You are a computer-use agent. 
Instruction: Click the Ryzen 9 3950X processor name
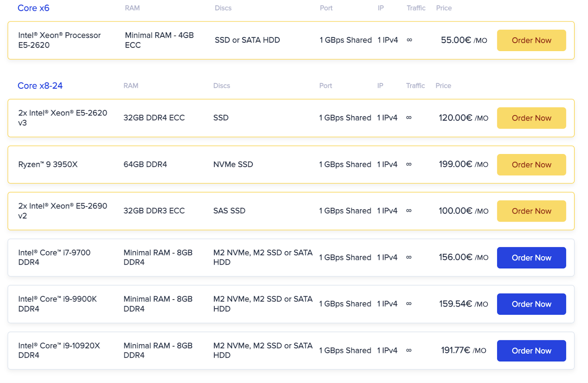[48, 164]
